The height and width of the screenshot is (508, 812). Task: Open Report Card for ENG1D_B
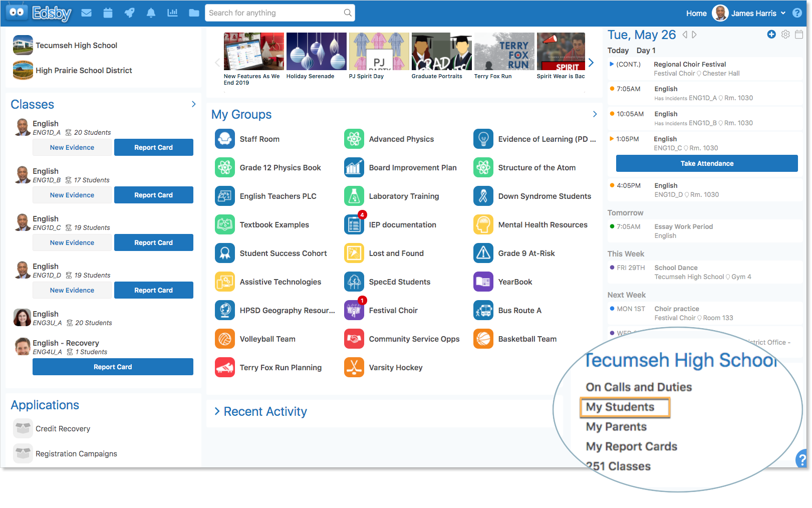154,195
